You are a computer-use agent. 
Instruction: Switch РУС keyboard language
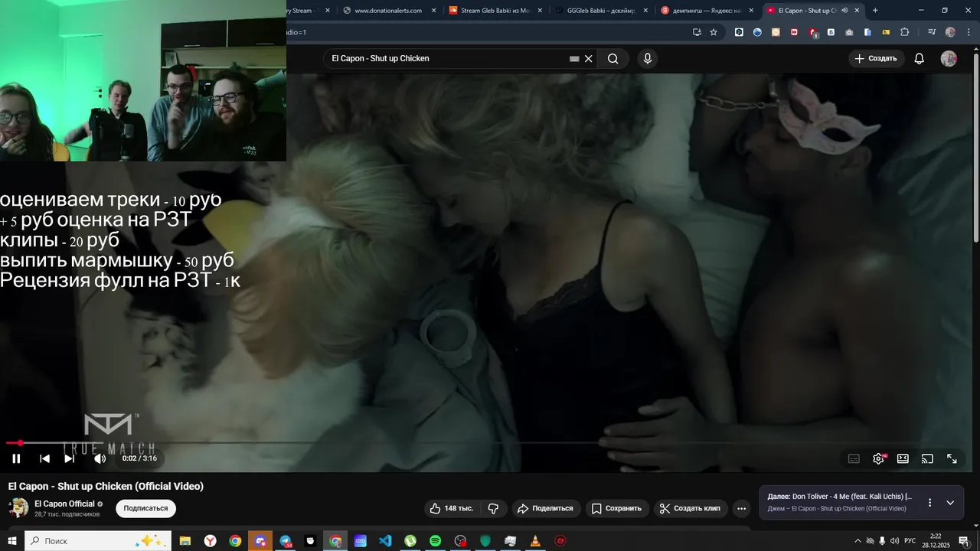tap(910, 541)
